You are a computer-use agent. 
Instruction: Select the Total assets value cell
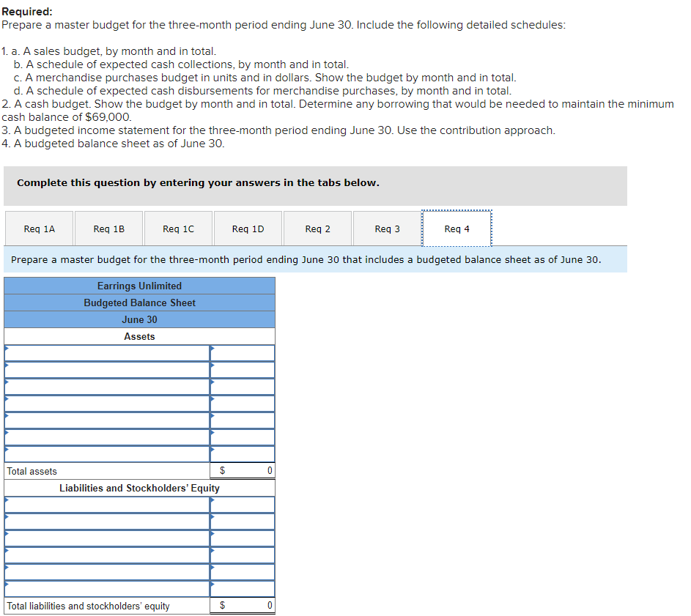click(x=242, y=470)
